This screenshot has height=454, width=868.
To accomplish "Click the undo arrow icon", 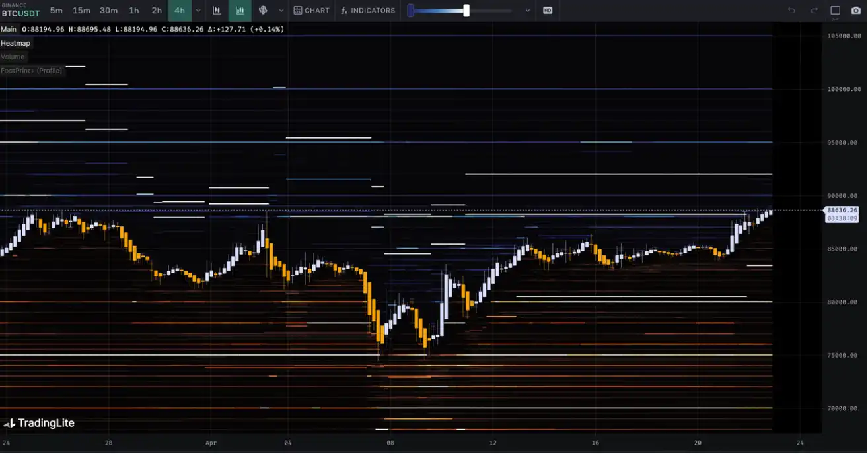I will 791,11.
